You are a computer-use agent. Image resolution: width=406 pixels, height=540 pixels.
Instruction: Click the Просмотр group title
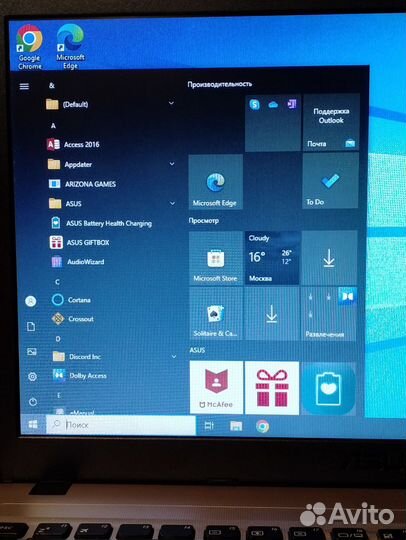[204, 220]
